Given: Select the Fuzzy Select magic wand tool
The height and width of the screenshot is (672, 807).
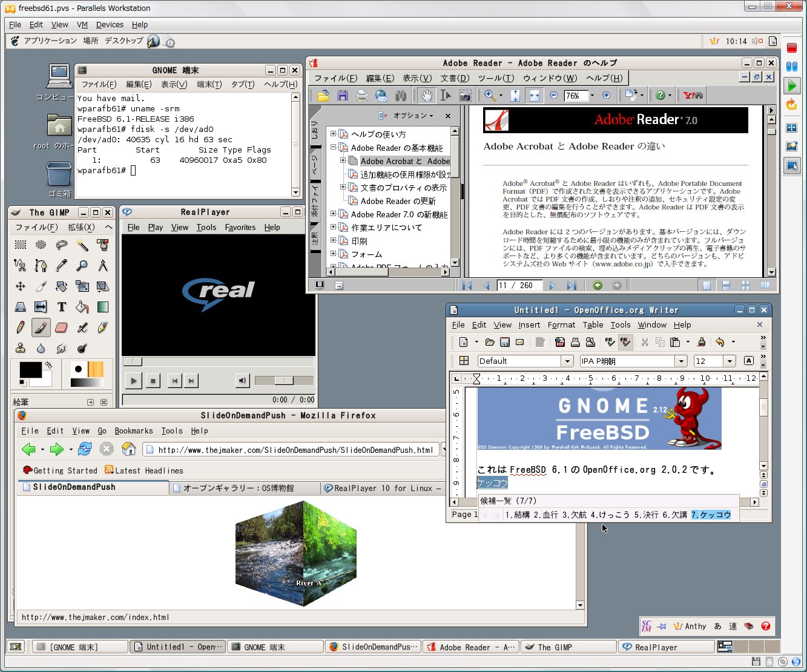Looking at the screenshot, I should (x=82, y=245).
